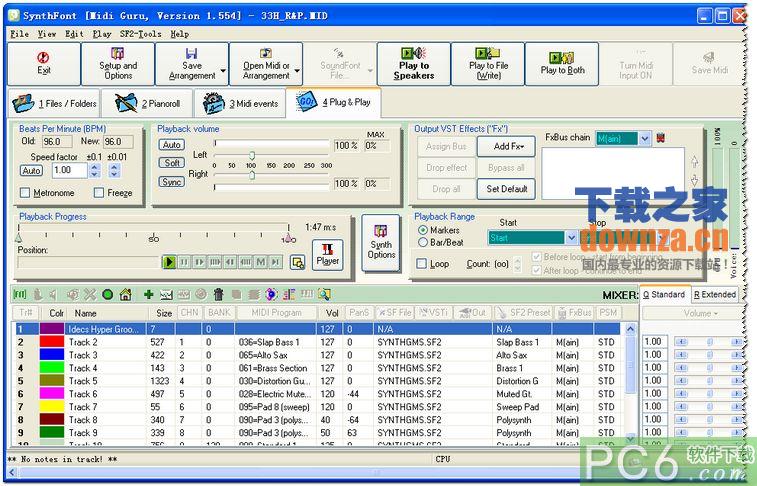The height and width of the screenshot is (486, 757).
Task: Click the red icon beside FxBus chain
Action: (660, 139)
